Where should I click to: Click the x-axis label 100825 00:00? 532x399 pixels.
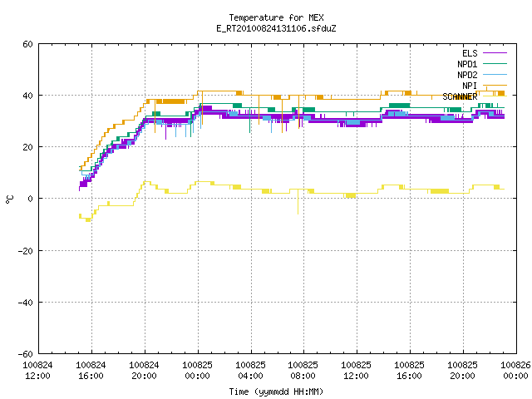(198, 371)
